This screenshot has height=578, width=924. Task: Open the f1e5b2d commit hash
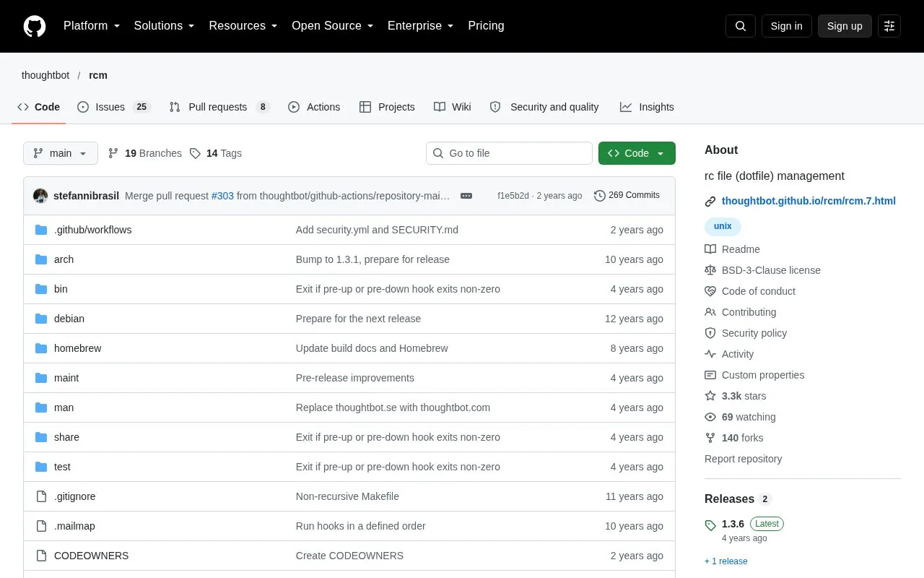513,196
